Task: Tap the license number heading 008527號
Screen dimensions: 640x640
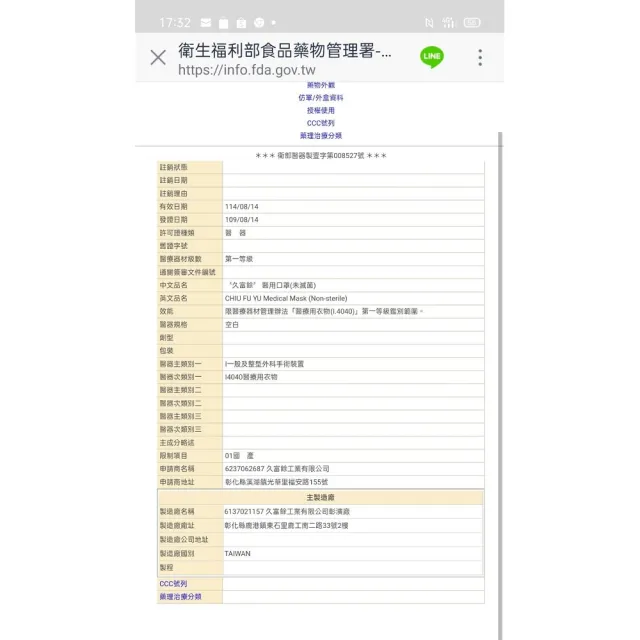Action: (x=321, y=155)
